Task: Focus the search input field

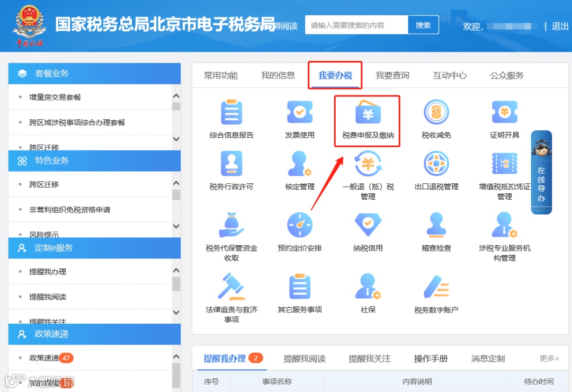Action: 356,25
